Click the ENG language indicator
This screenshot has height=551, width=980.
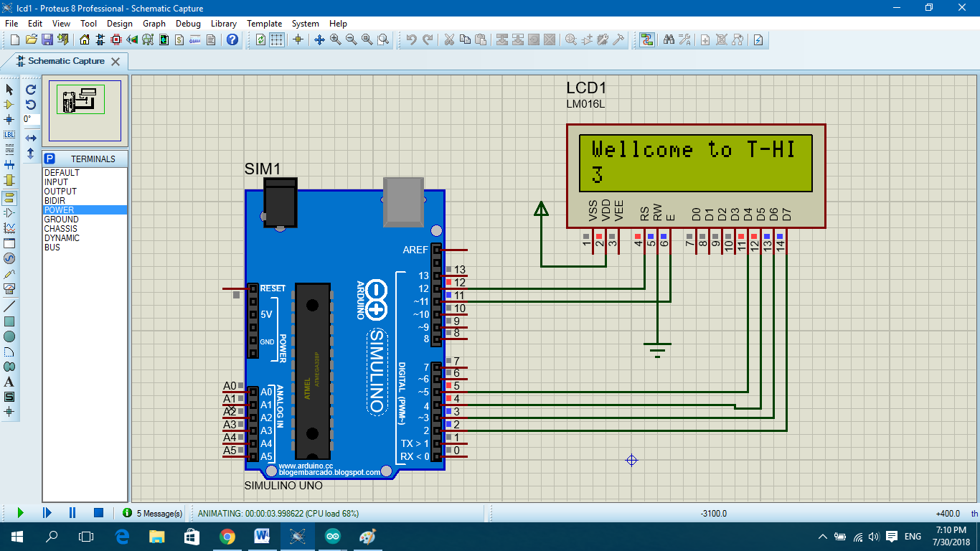(913, 535)
